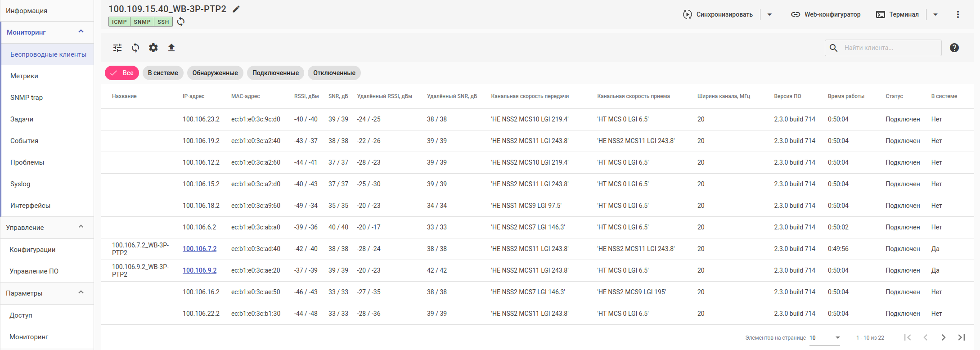
Task: Click the upload/export icon in toolbar
Action: pyautogui.click(x=171, y=48)
